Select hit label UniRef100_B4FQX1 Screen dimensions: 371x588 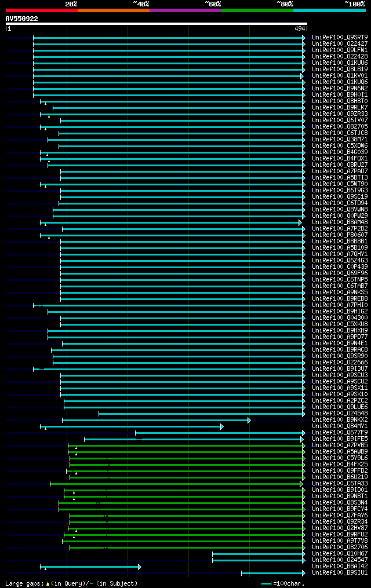340,159
